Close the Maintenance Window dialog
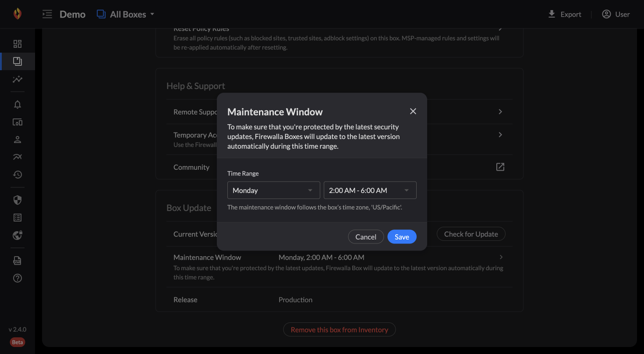The width and height of the screenshot is (644, 354). tap(413, 111)
